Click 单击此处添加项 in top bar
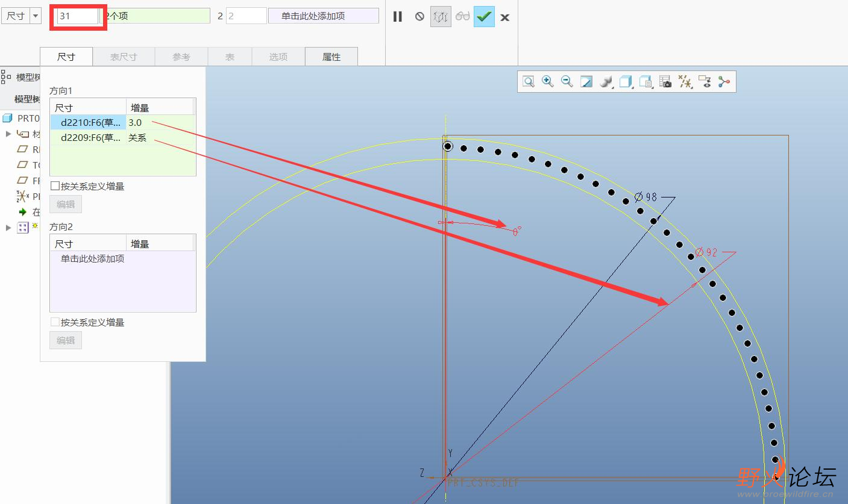Screen dimensions: 848x504 (x=324, y=16)
